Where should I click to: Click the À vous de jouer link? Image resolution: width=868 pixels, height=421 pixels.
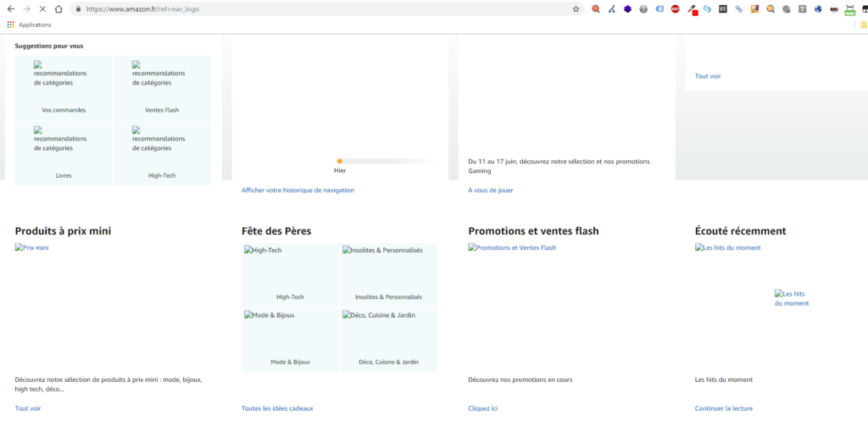[491, 191]
